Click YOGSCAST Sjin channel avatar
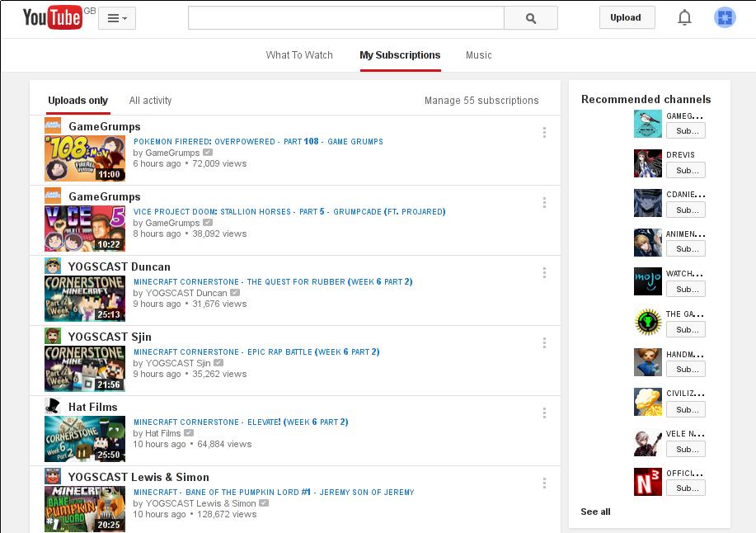Image resolution: width=756 pixels, height=533 pixels. pos(53,336)
